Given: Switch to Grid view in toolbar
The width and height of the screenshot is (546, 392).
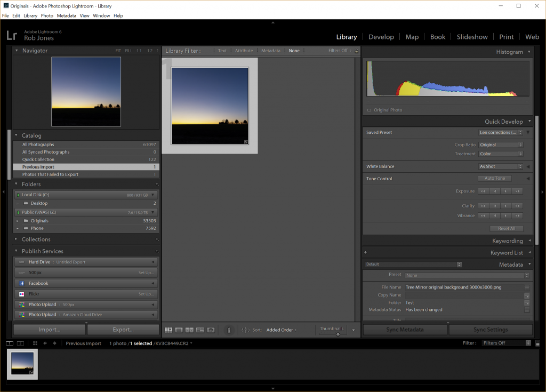Looking at the screenshot, I should pos(168,330).
